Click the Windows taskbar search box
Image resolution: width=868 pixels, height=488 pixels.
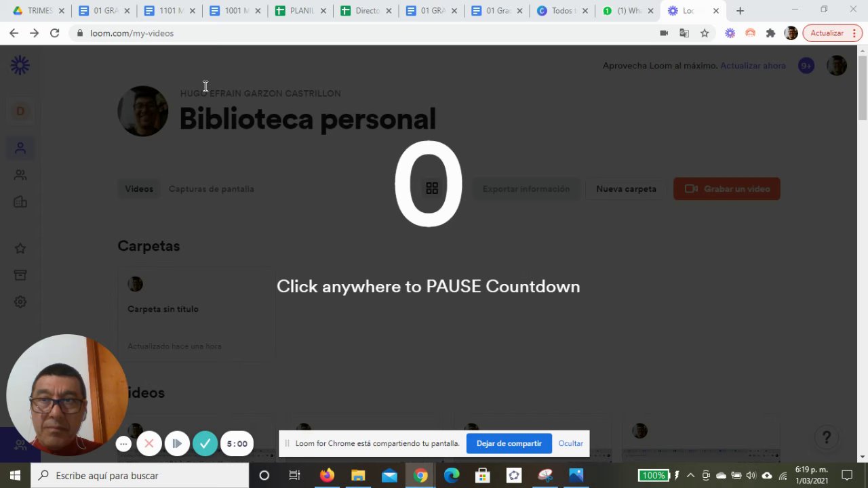[140, 476]
